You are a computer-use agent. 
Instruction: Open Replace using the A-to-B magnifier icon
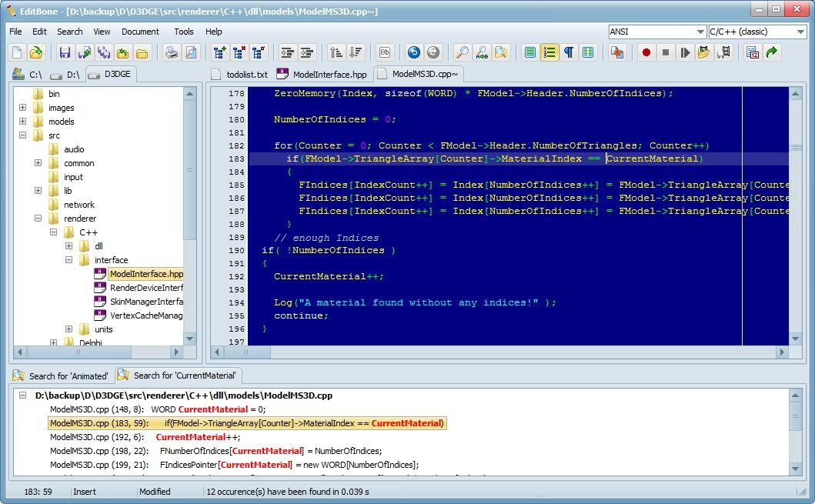coord(482,52)
